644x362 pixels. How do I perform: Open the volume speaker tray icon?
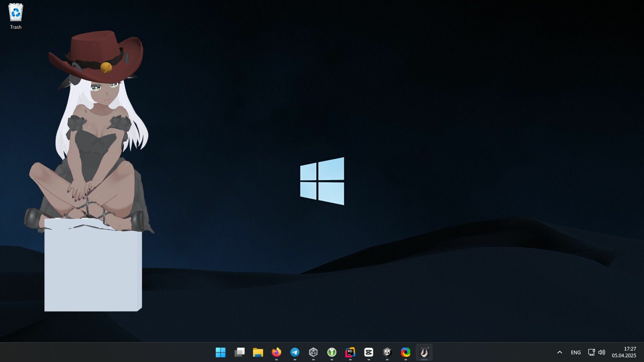pos(602,352)
